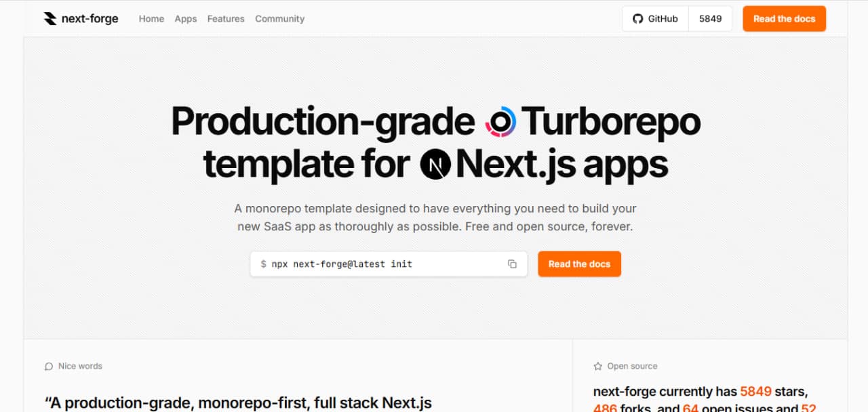Click the 'Production-grade' headline text
Screen dimensions: 868x412
[323, 121]
